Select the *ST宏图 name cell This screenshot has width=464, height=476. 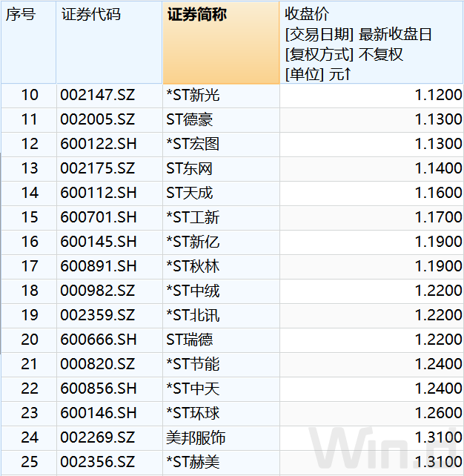pyautogui.click(x=221, y=144)
